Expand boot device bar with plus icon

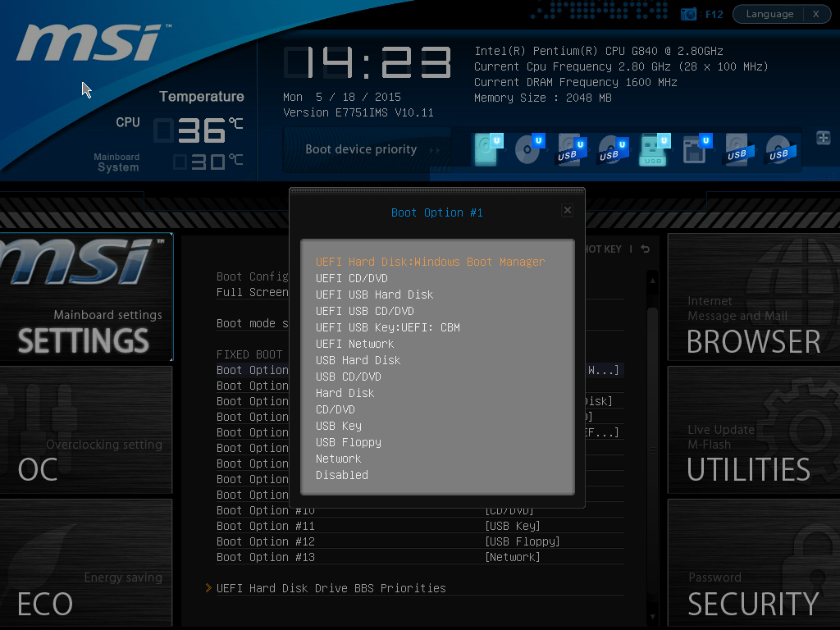tap(824, 138)
